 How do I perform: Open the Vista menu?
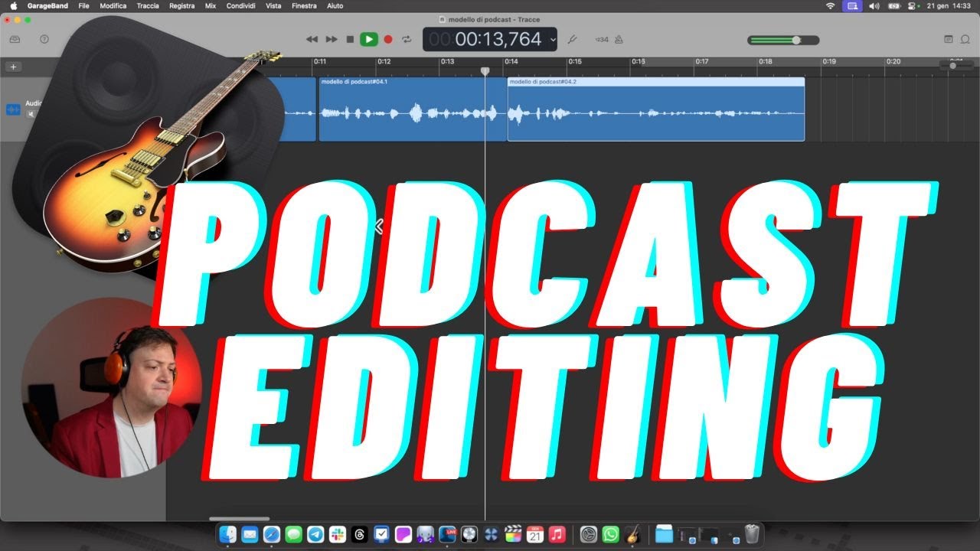(x=273, y=5)
